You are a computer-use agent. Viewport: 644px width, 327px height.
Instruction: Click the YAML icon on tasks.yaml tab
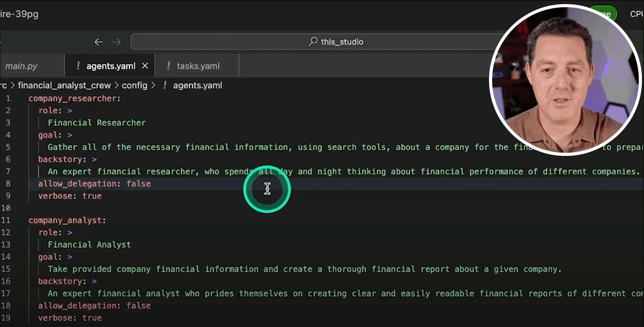point(168,66)
